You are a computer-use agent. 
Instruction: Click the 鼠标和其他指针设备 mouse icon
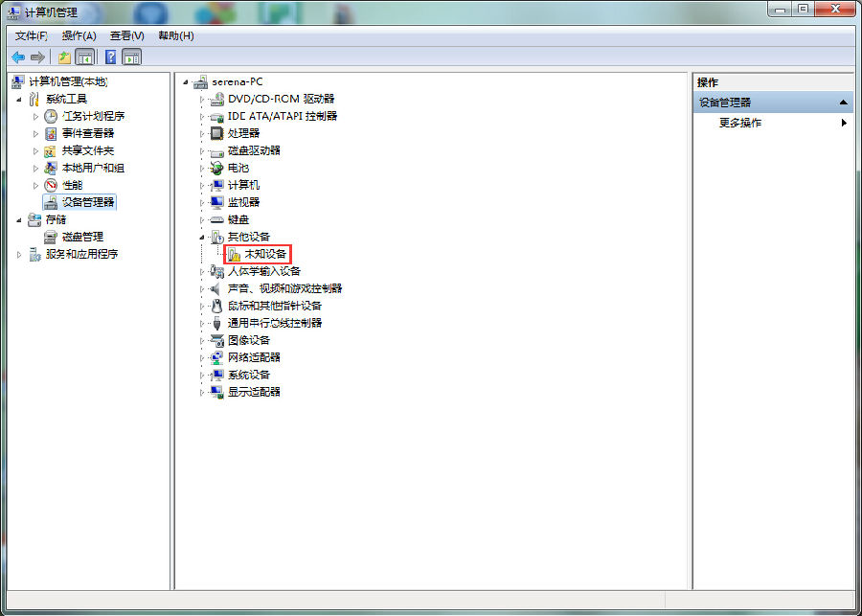(217, 306)
